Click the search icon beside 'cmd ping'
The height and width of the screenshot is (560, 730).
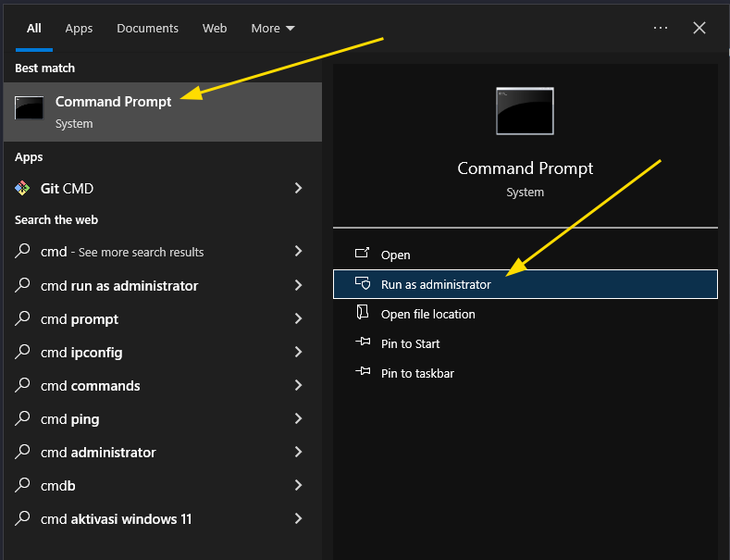[x=22, y=418]
